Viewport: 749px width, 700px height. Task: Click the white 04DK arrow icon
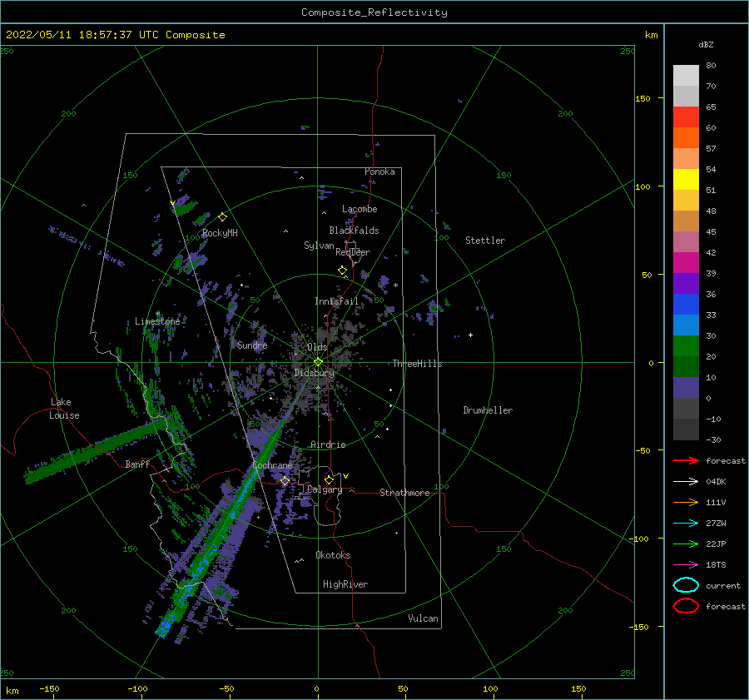coord(686,482)
